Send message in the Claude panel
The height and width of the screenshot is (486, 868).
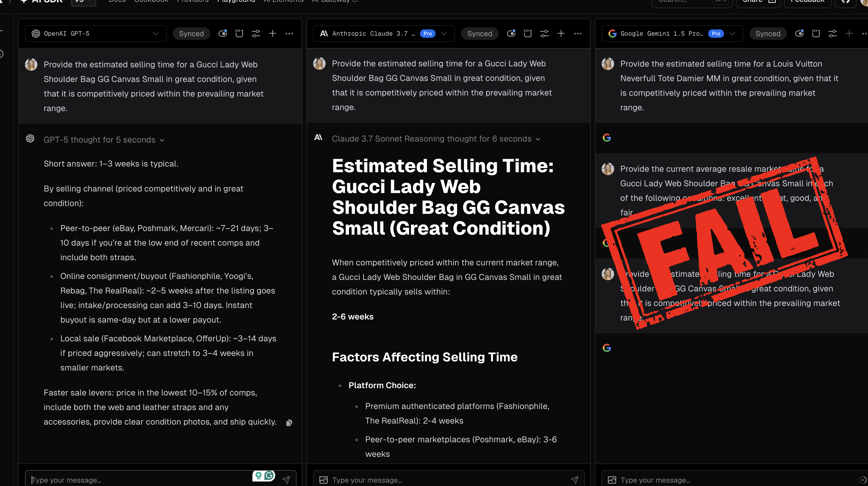coord(575,479)
